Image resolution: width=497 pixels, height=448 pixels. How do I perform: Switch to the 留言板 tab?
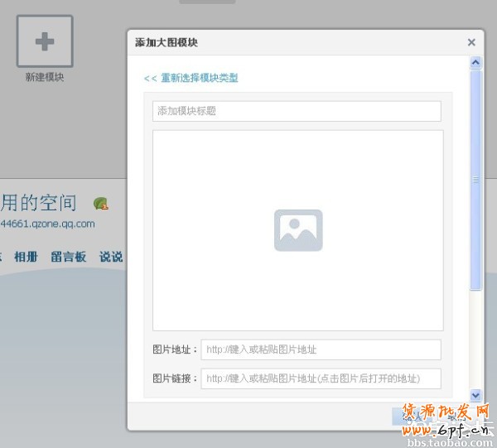(68, 257)
